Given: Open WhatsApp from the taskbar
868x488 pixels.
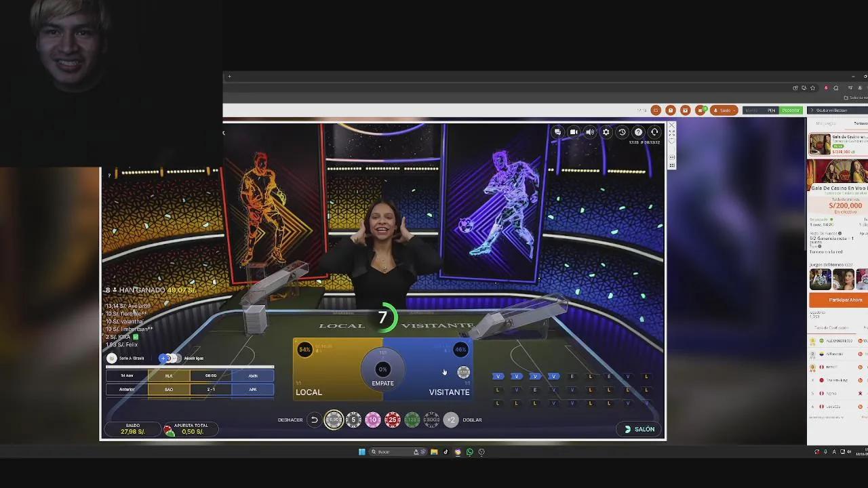Looking at the screenshot, I should point(471,452).
